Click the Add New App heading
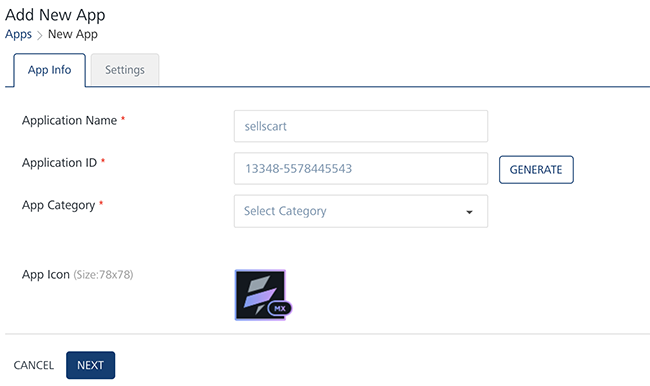 (55, 15)
